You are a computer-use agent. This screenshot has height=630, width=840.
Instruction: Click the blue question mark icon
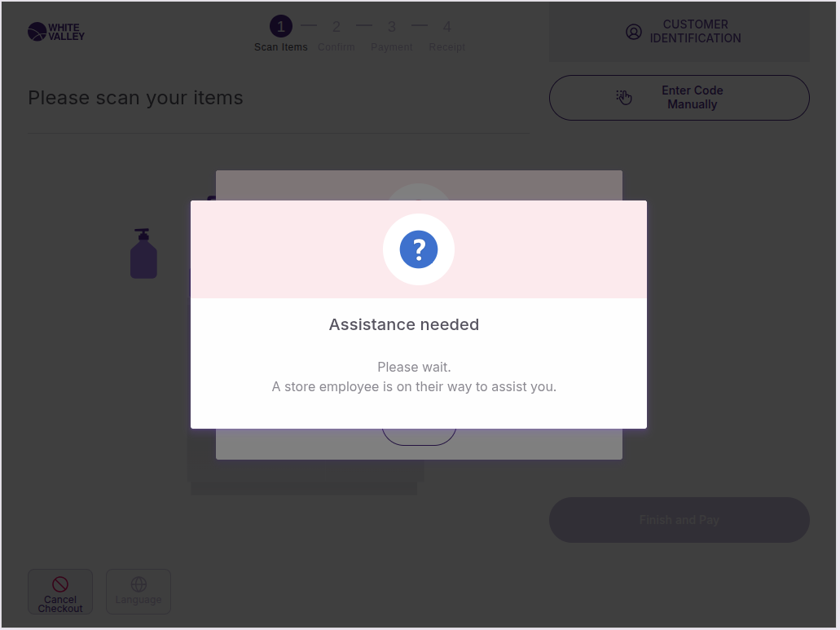click(x=419, y=249)
